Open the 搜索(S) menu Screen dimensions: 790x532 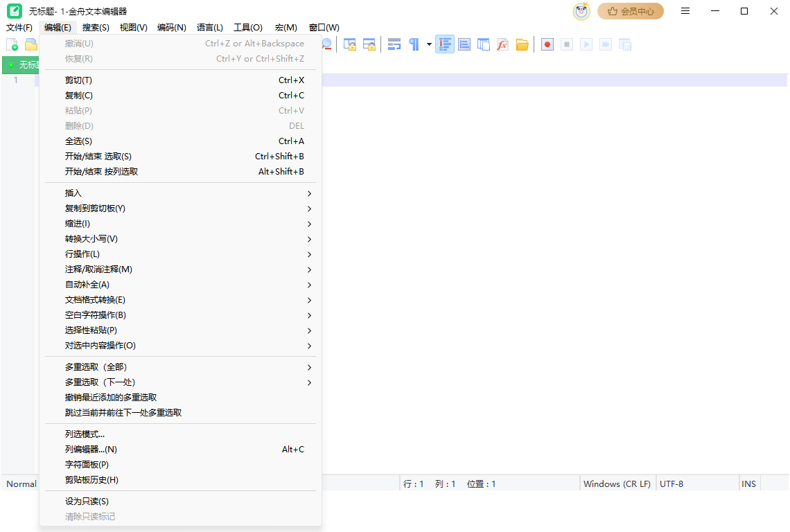(96, 27)
